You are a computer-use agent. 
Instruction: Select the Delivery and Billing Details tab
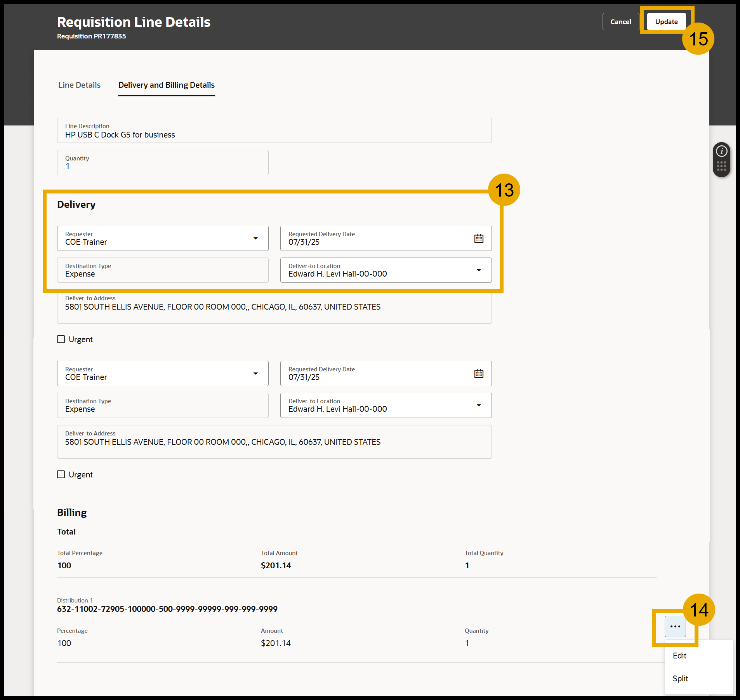166,85
